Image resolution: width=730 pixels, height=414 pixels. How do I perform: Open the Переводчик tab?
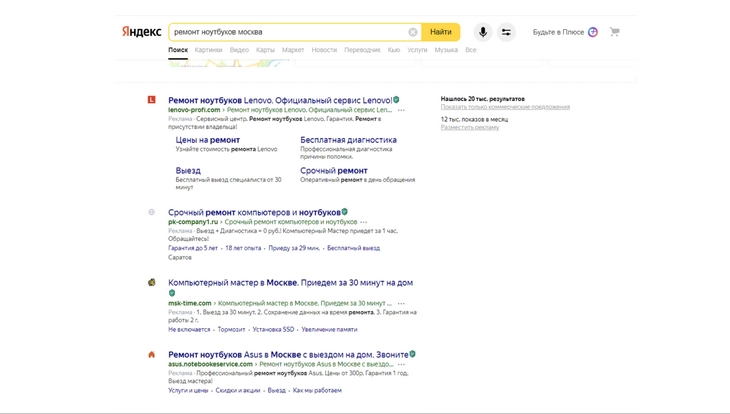click(x=362, y=50)
